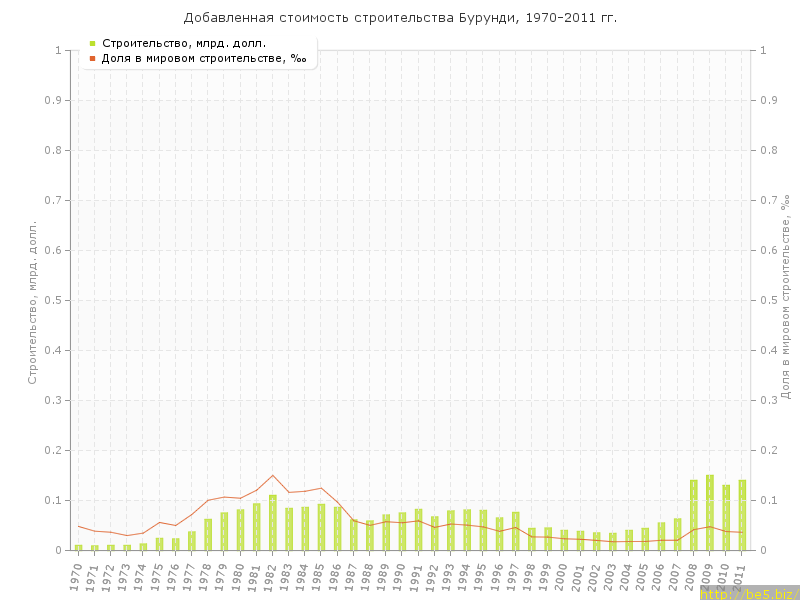Click the 1970 x-axis year label
The height and width of the screenshot is (600, 800).
click(78, 577)
